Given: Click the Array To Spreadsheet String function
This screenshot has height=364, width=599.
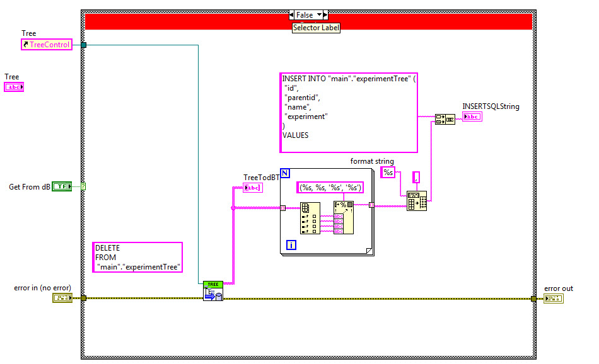Looking at the screenshot, I should pyautogui.click(x=416, y=200).
